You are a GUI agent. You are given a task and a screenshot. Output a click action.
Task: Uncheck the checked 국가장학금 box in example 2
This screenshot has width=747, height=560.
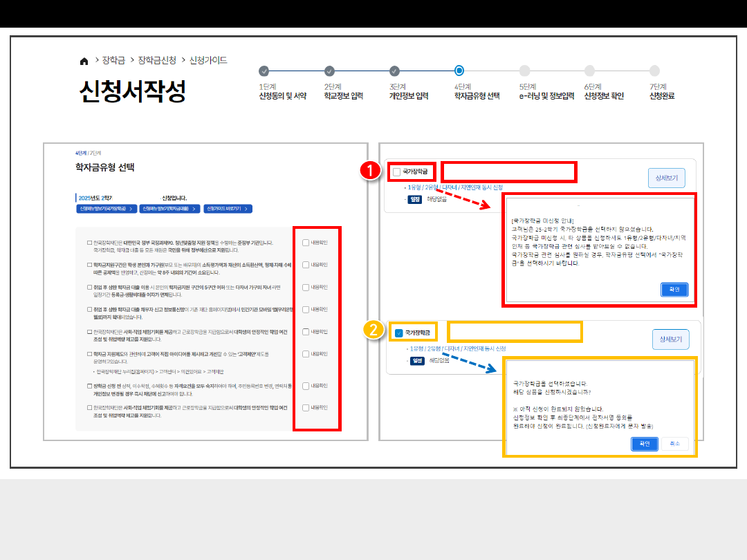[x=398, y=333]
